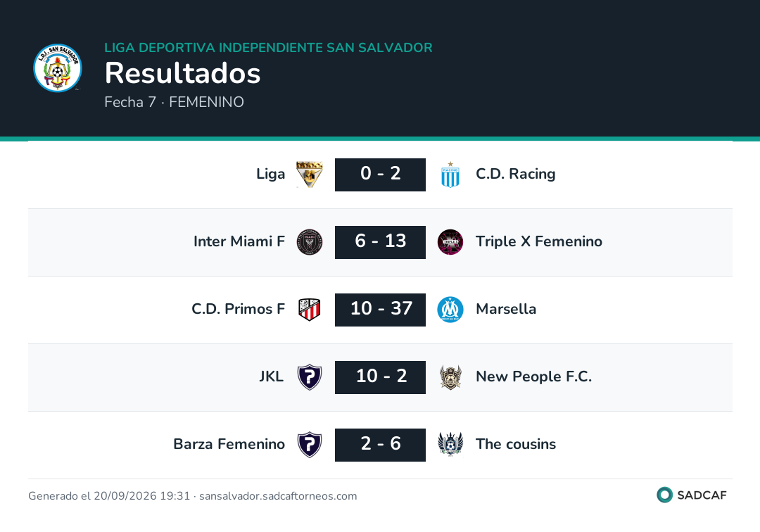This screenshot has height=532, width=760.
Task: Click the Liga Deportiva Independiente San Salvador title
Action: [269, 47]
